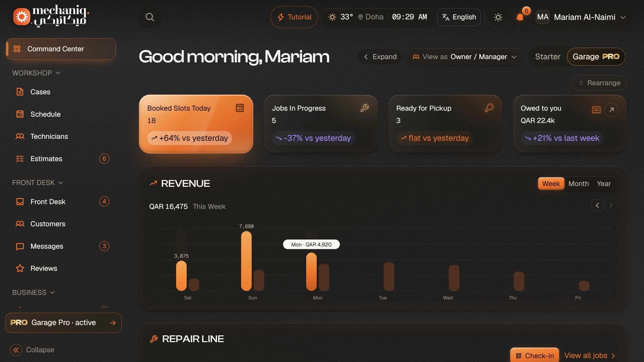
Task: Go to next revenue week
Action: [610, 205]
